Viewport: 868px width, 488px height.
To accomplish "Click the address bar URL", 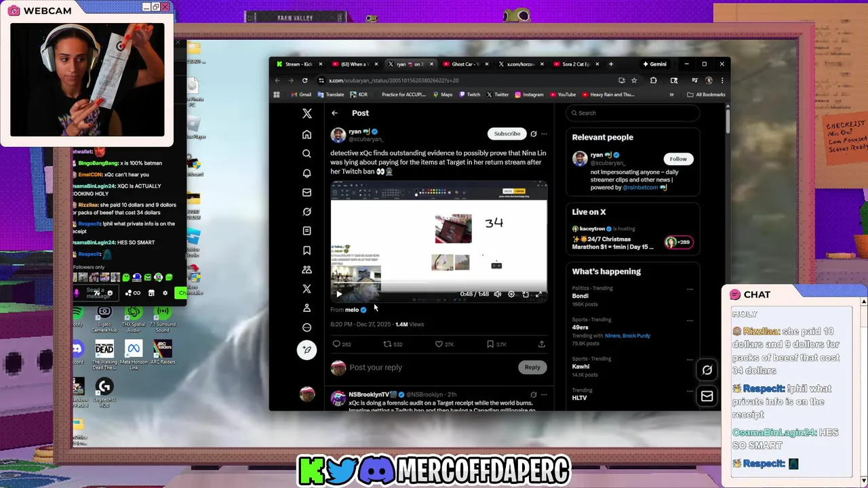I will (393, 80).
